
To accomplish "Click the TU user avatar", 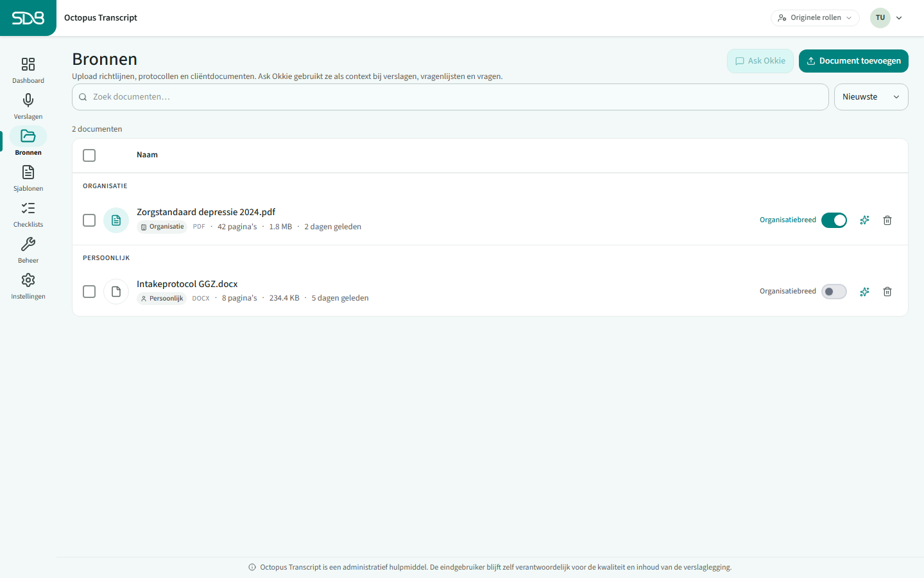I will click(x=880, y=18).
